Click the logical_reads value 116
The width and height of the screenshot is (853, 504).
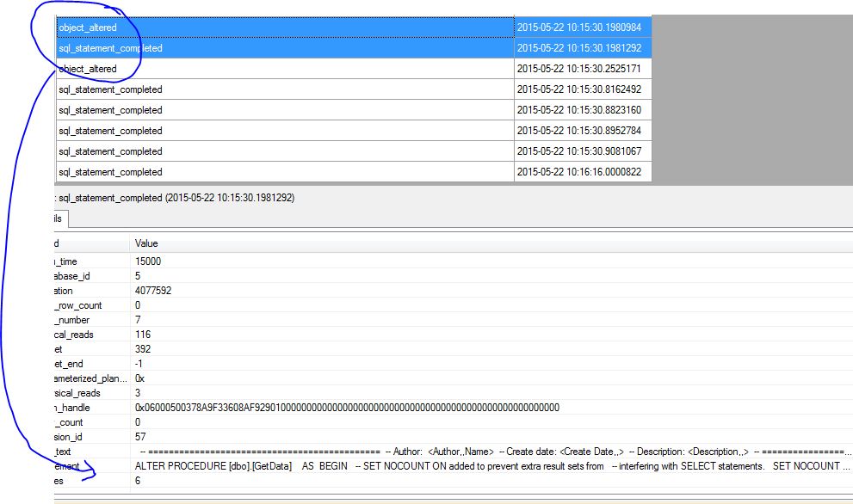pyautogui.click(x=143, y=335)
